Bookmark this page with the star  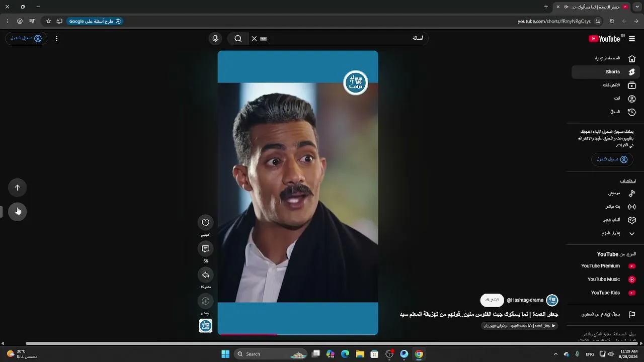(48, 21)
